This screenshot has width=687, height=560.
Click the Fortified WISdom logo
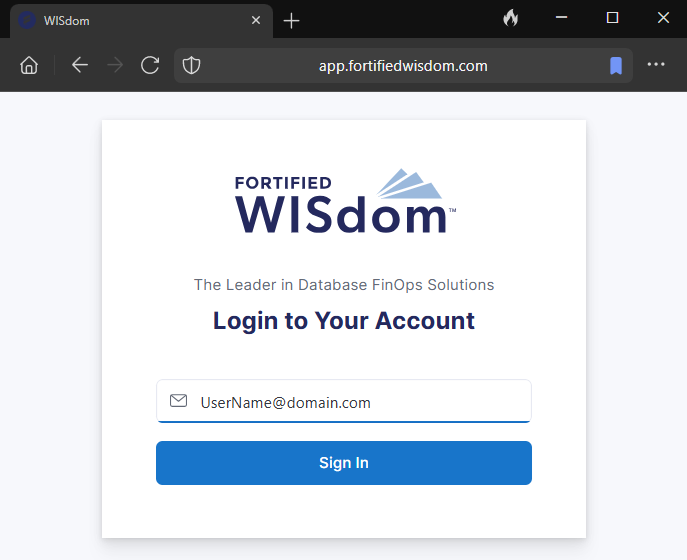coord(345,201)
